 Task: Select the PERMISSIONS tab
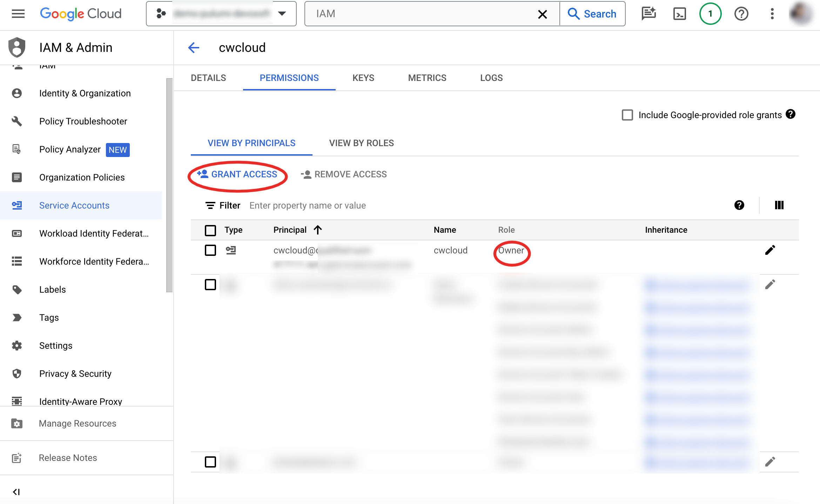(x=289, y=78)
